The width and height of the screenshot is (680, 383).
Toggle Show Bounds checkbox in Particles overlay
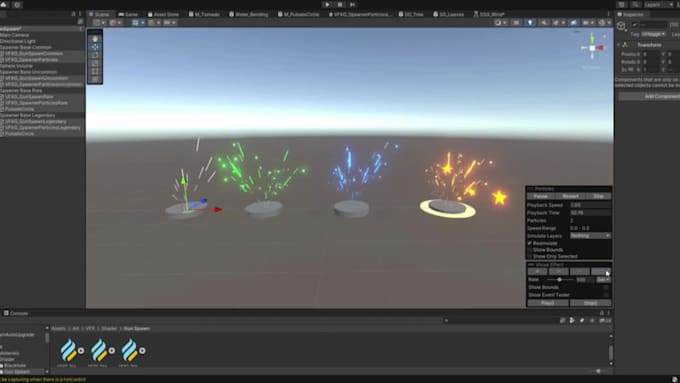pos(530,250)
